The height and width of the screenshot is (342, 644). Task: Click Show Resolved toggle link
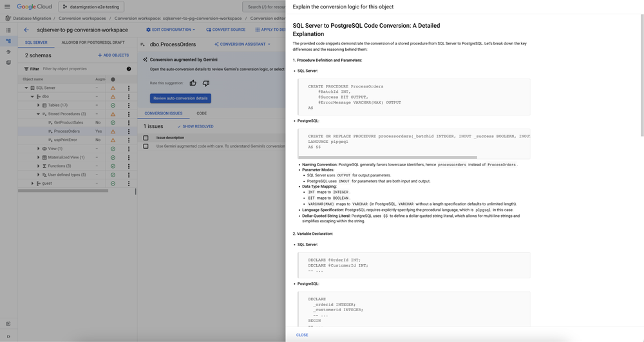196,126
